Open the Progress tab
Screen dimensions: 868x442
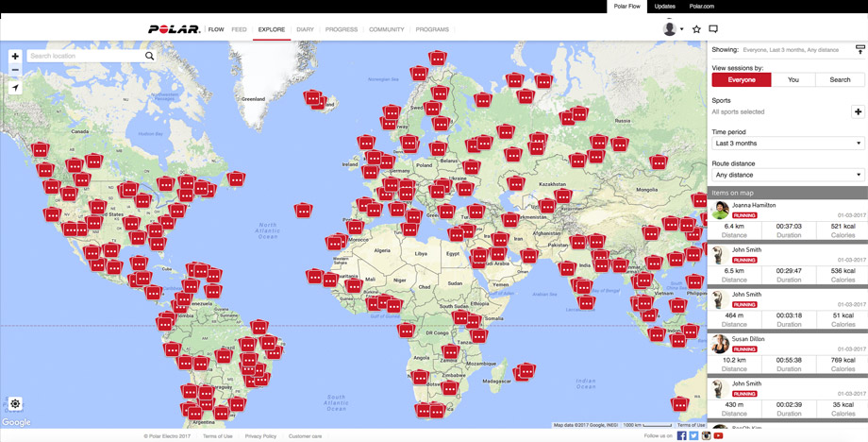[342, 29]
